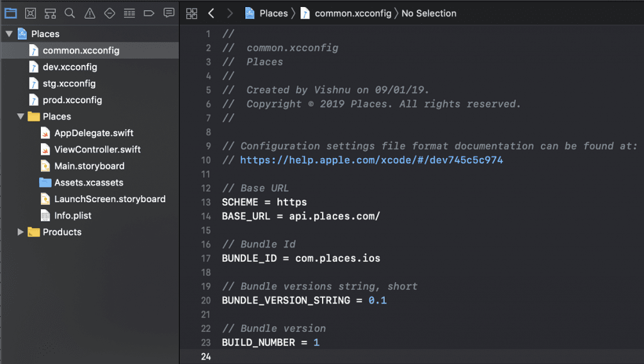
Task: Click Places project icon in jump bar
Action: 250,13
